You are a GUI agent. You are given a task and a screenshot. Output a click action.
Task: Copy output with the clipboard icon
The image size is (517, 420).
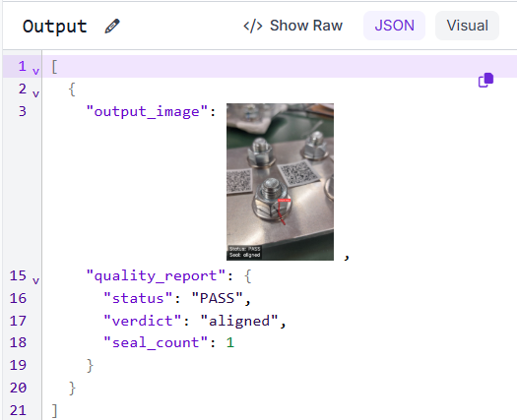(485, 80)
